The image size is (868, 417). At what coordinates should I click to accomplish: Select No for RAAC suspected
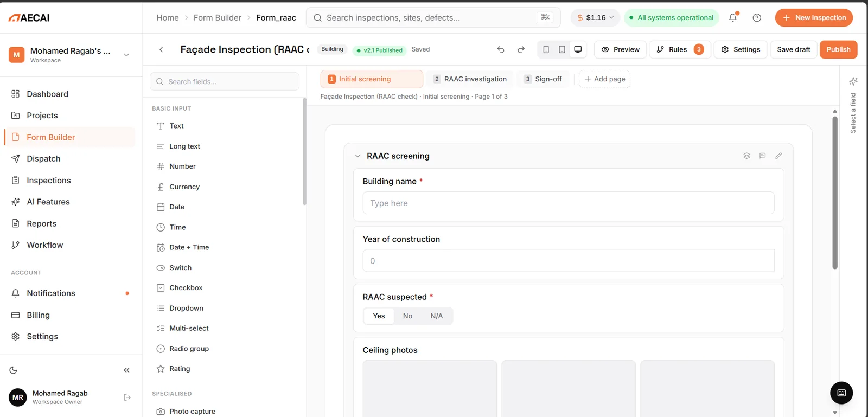[407, 316]
